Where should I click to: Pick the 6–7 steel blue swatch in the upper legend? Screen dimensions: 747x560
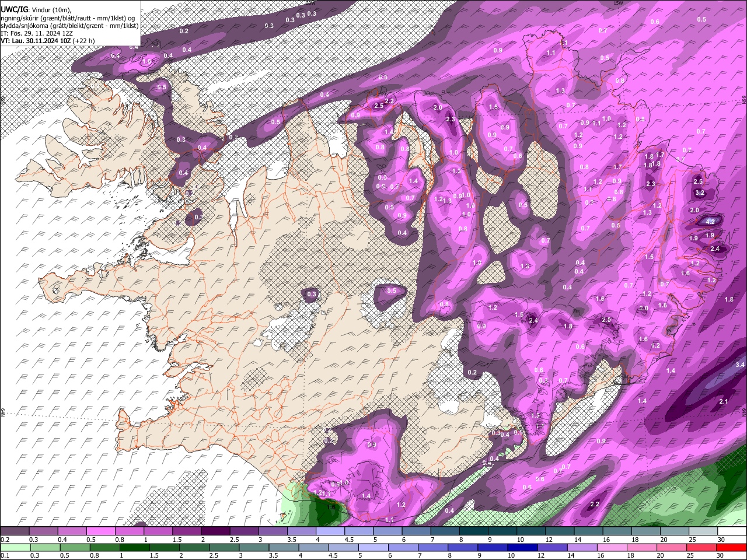pos(416,531)
